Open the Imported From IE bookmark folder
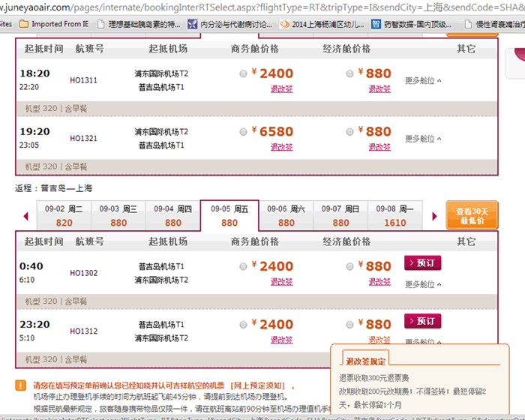Screen dimensions: 525x420 [x=53, y=24]
